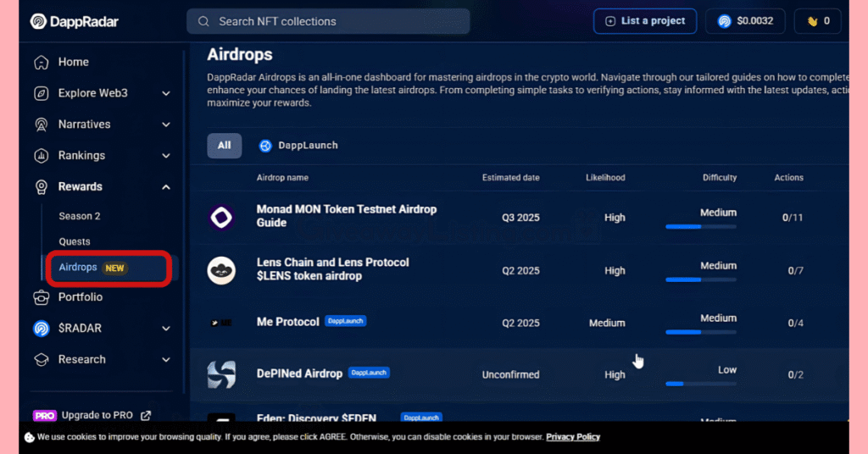Click the List a project button

[645, 21]
